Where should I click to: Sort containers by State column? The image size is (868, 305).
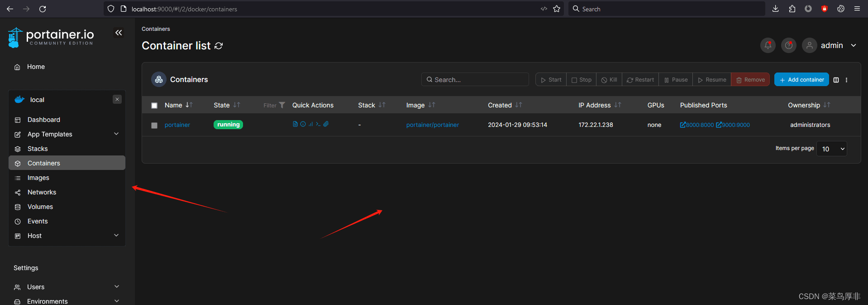(227, 105)
